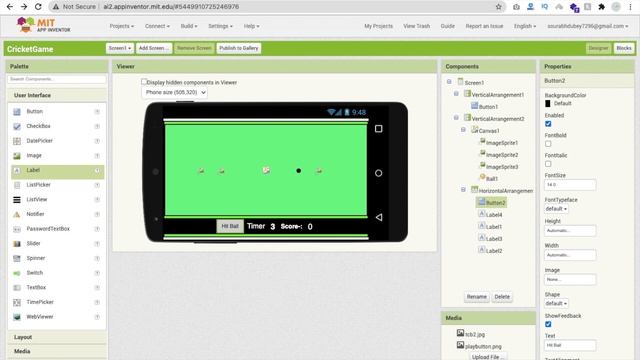Click the Text property input field
Screen dimensions: 640x360
pos(570,345)
